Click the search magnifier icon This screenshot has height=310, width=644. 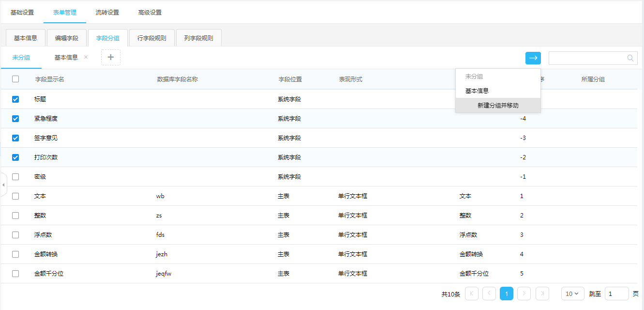(630, 58)
